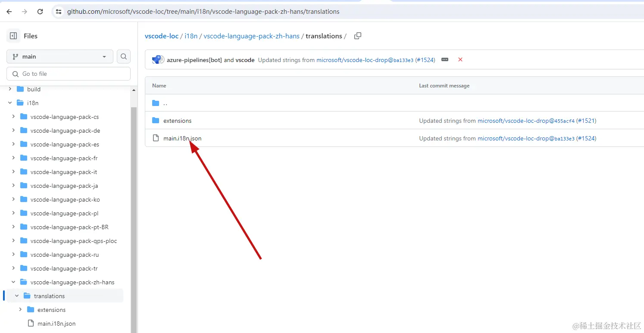Open vscode-language-pack-ru in file tree

[x=65, y=255]
